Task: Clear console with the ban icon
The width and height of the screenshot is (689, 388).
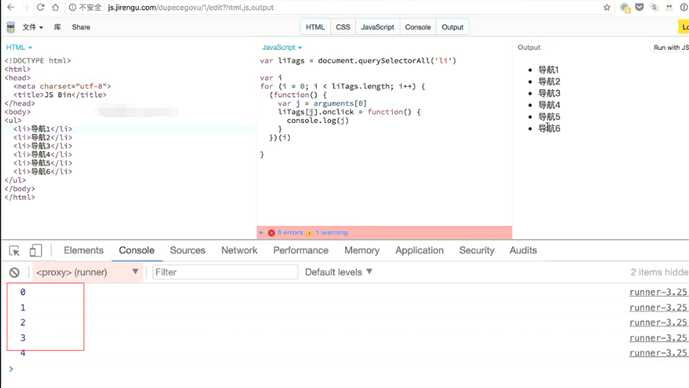Action: tap(14, 272)
